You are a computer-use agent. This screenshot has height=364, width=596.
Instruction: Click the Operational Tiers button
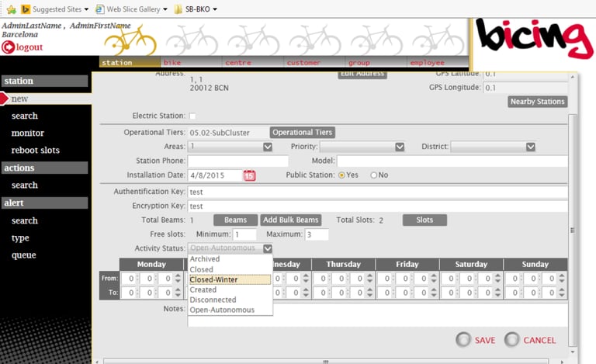pyautogui.click(x=303, y=132)
